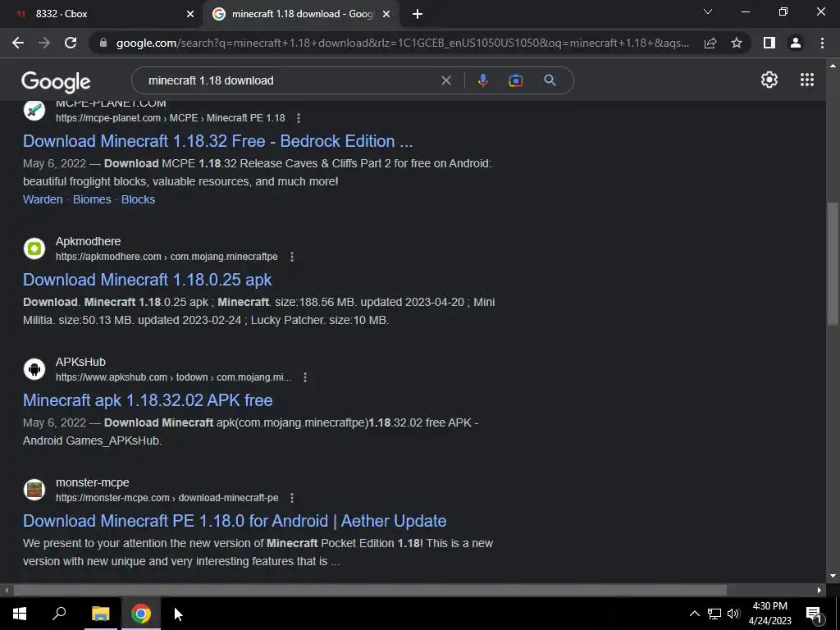Open more options for Apkmodhere result
This screenshot has height=630, width=840.
coord(292,257)
